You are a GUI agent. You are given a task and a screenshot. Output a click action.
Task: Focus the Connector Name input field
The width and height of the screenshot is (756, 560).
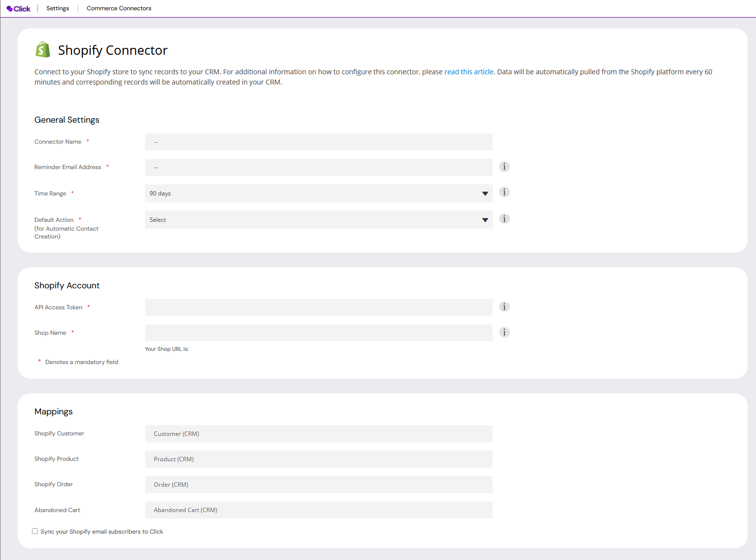tap(319, 142)
